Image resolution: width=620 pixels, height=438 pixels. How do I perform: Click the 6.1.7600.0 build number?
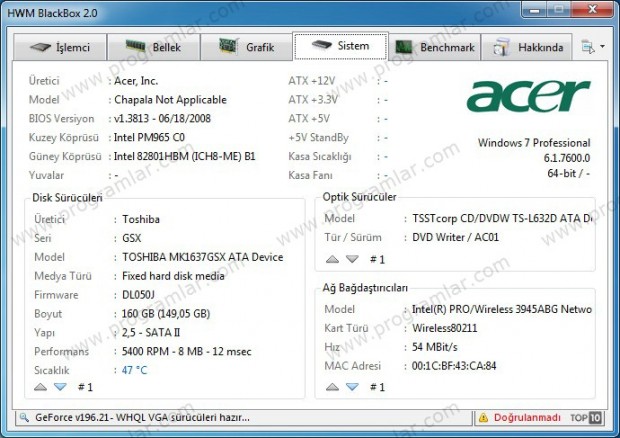567,158
